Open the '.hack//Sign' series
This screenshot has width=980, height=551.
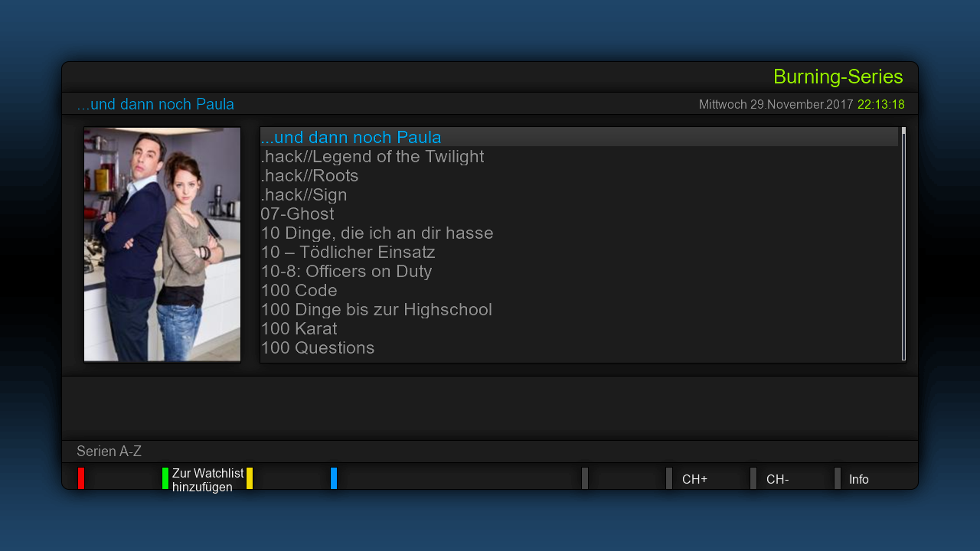(x=304, y=195)
